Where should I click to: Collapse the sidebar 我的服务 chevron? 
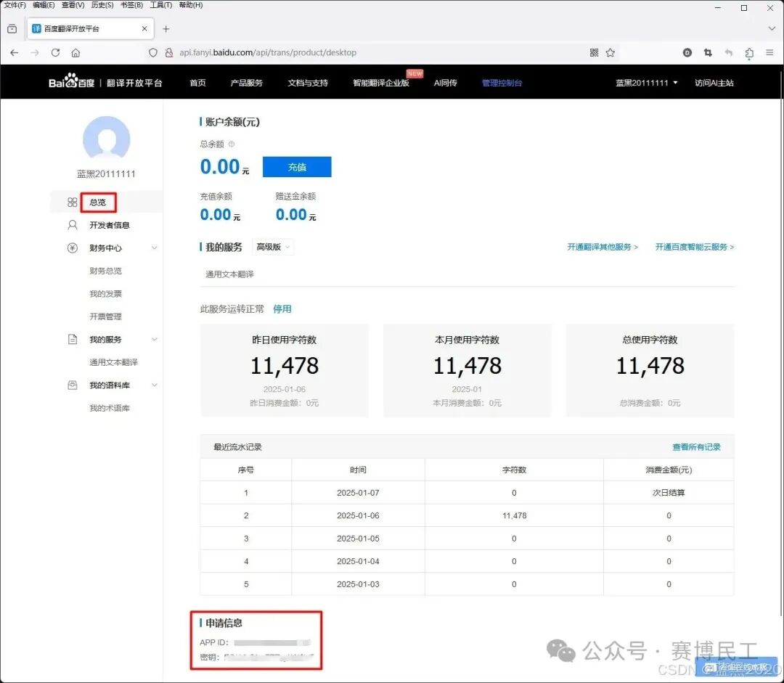coord(155,340)
